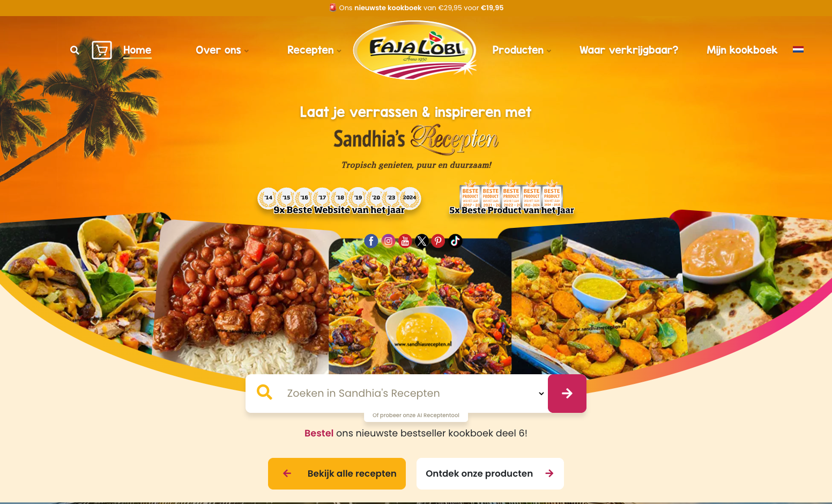Open the shopping cart icon
Viewport: 832px width, 504px height.
coord(102,50)
